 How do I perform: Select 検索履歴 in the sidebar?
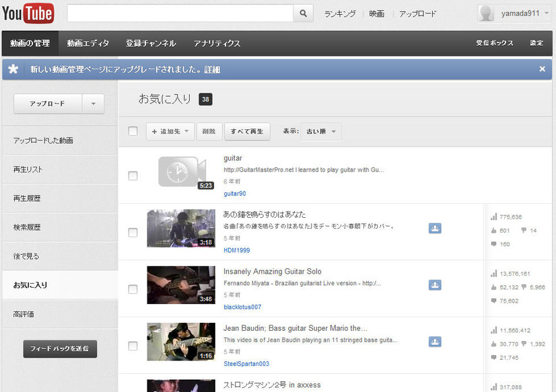point(61,227)
